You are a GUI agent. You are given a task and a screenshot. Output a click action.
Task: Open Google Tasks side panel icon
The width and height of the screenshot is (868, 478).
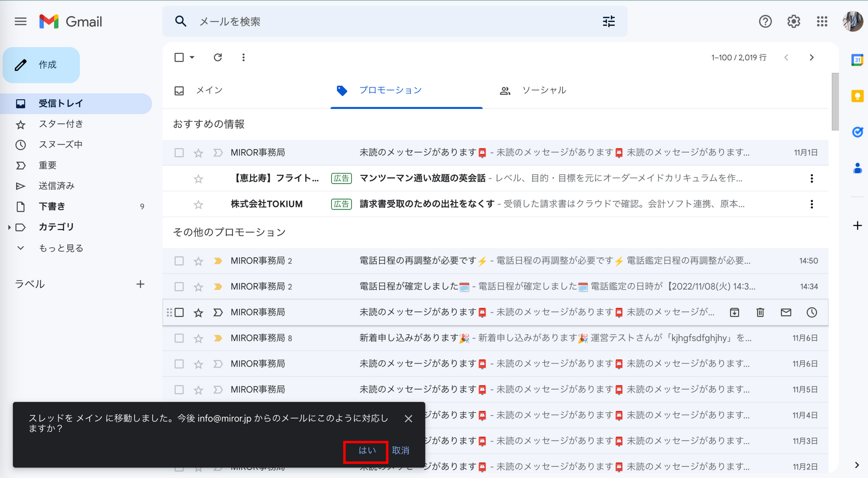[857, 132]
